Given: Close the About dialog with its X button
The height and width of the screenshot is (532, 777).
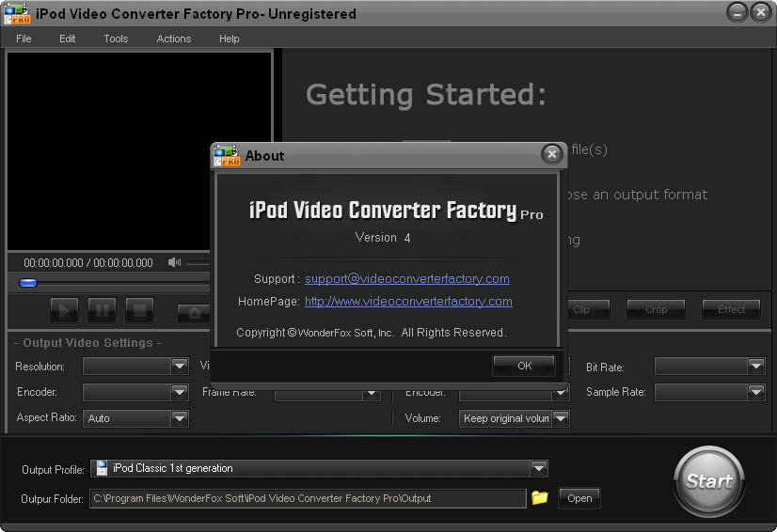Looking at the screenshot, I should (x=551, y=154).
